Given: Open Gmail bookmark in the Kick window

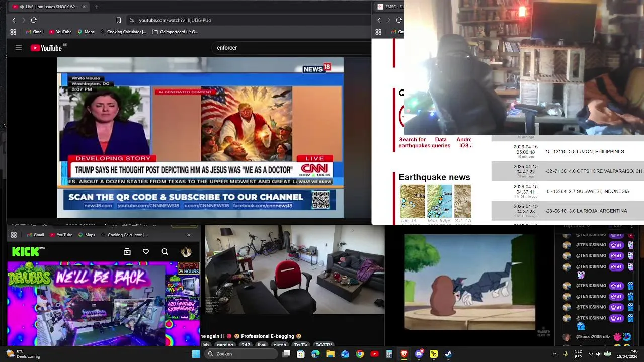Looking at the screenshot, I should (x=35, y=235).
